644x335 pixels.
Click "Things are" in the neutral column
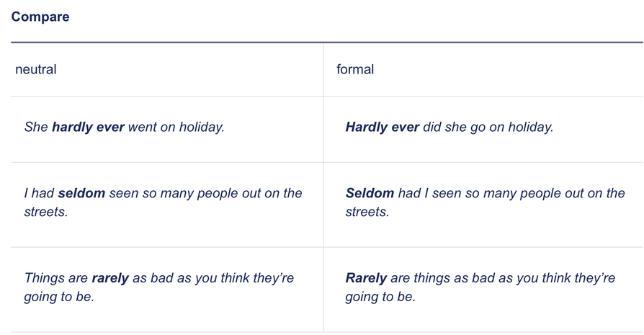tap(55, 278)
